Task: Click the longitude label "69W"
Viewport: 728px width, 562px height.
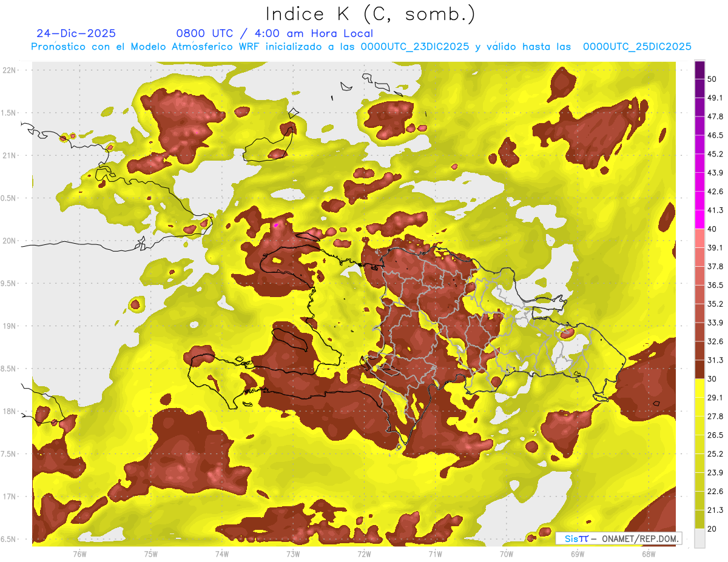Action: pyautogui.click(x=577, y=554)
